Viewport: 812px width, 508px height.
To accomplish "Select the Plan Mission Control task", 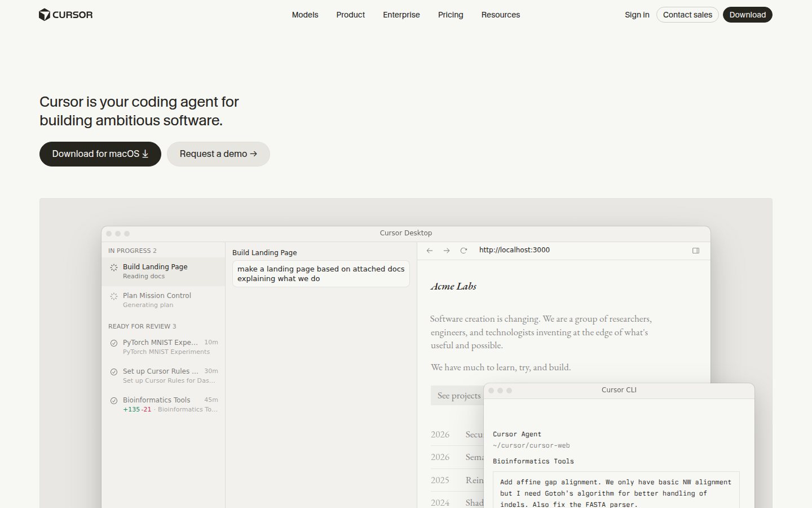I will click(164, 300).
